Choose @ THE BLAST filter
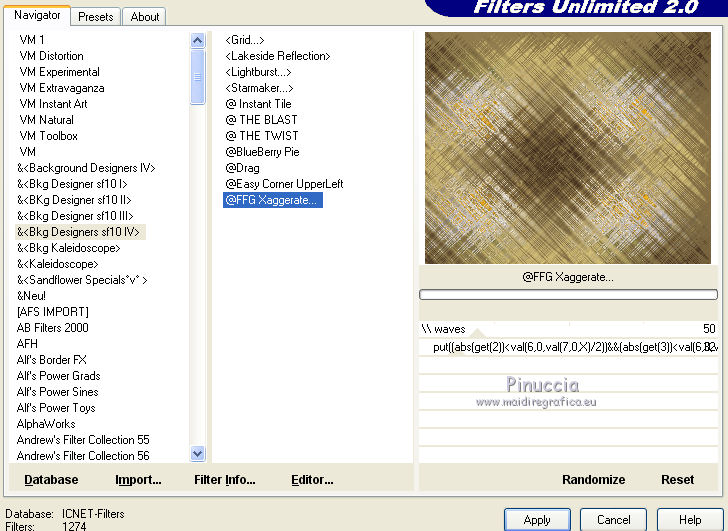This screenshot has height=531, width=728. click(261, 120)
